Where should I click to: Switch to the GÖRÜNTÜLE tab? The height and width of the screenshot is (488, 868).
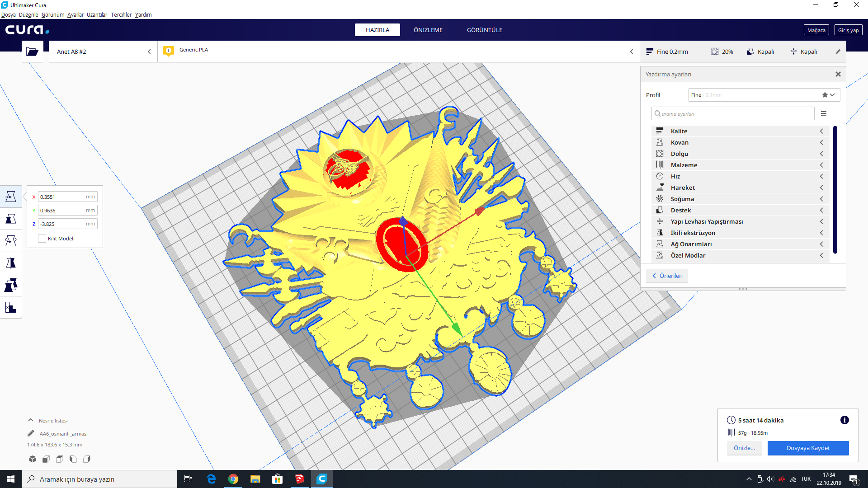coord(485,30)
